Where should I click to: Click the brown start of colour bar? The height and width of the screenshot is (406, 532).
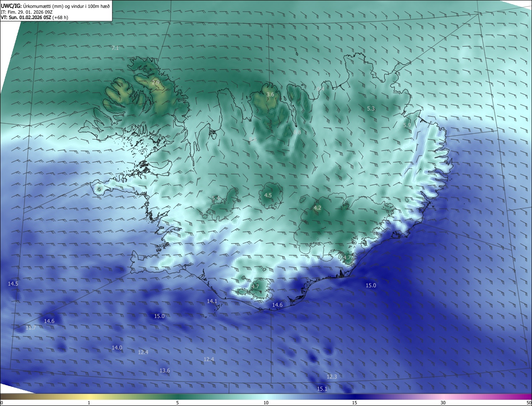tap(6, 396)
